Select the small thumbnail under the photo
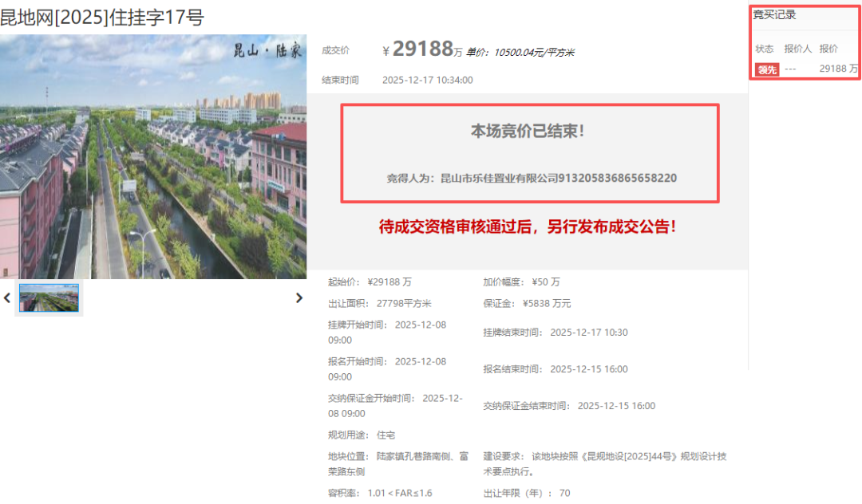The height and width of the screenshot is (504, 862). click(49, 297)
